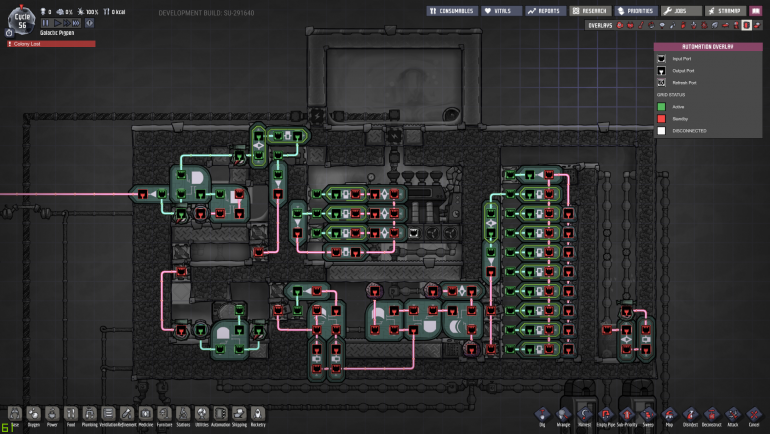Open the Codex book icon
770x434 pixels.
click(x=756, y=10)
